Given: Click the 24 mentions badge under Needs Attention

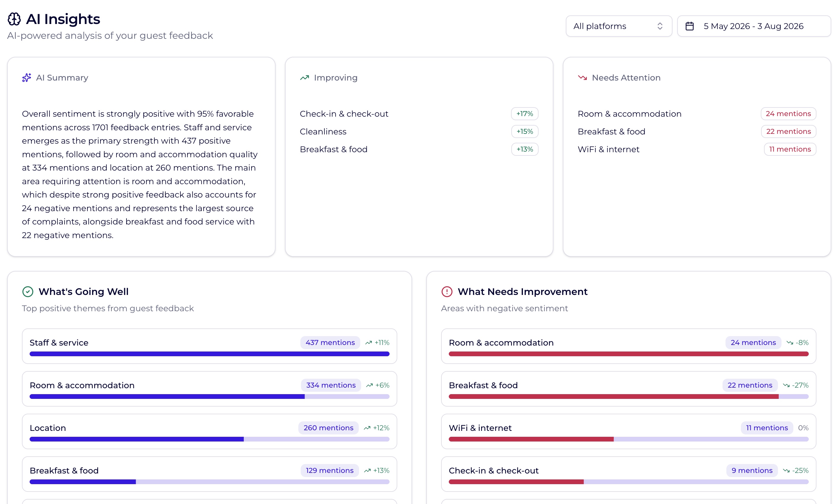Looking at the screenshot, I should pyautogui.click(x=788, y=114).
